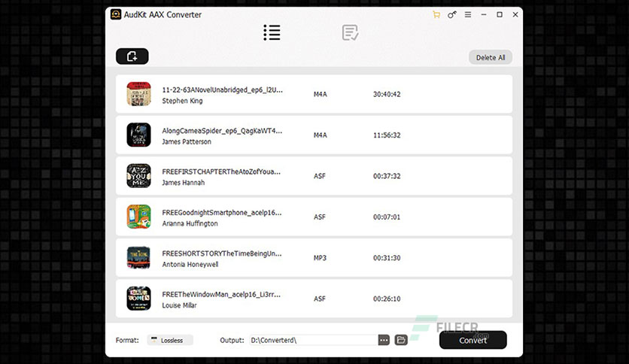Viewport: 629px width, 364px height.
Task: Click duration 30:40:42
Action: (x=387, y=94)
